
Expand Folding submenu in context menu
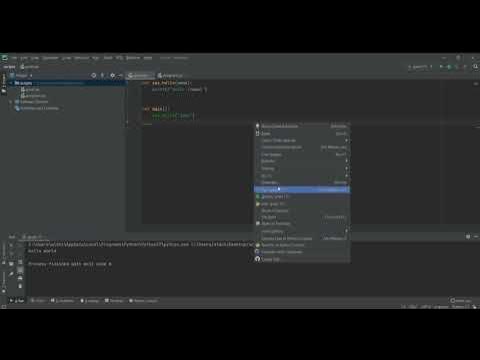coord(302,169)
